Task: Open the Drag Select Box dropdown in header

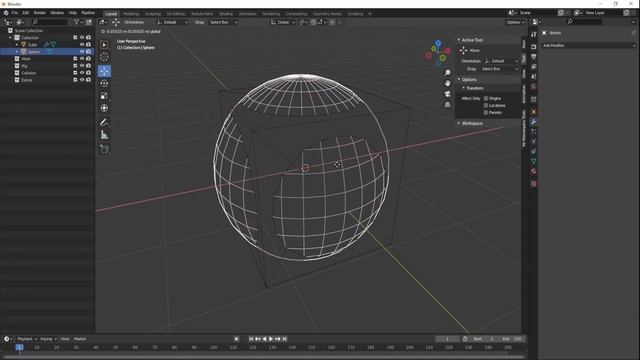Action: coord(223,22)
